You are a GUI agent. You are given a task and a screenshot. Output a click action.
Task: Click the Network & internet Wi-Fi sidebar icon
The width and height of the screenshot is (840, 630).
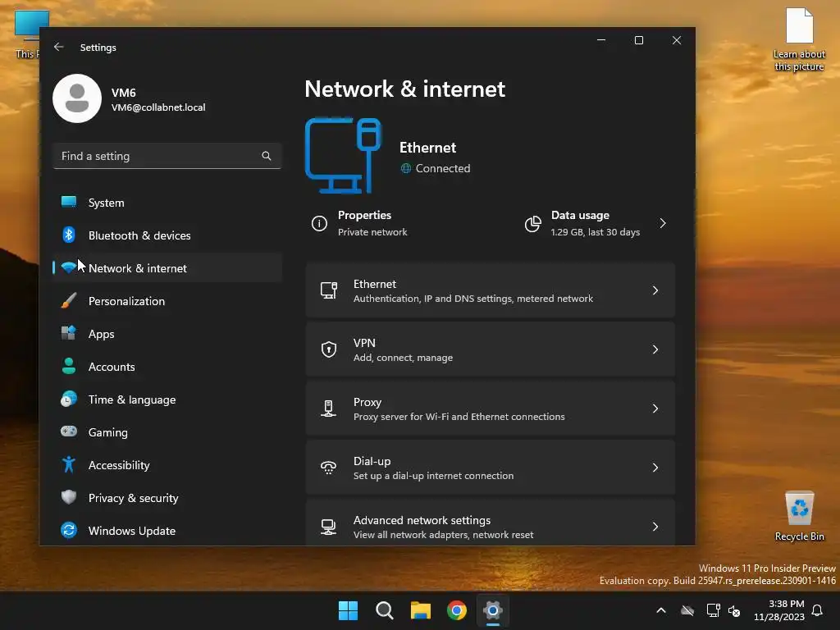pos(69,267)
